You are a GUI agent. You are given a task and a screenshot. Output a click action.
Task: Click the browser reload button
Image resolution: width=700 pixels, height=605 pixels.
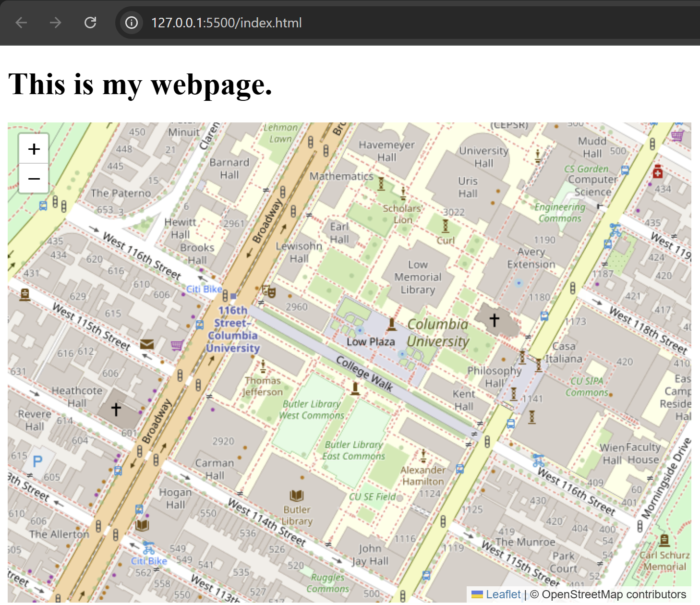tap(90, 23)
